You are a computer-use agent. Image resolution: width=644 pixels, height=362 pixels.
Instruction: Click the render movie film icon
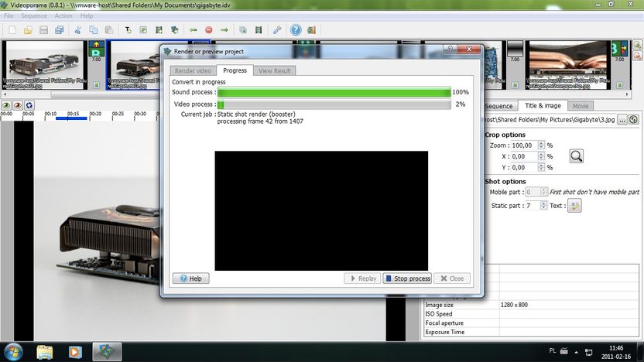pos(259,30)
